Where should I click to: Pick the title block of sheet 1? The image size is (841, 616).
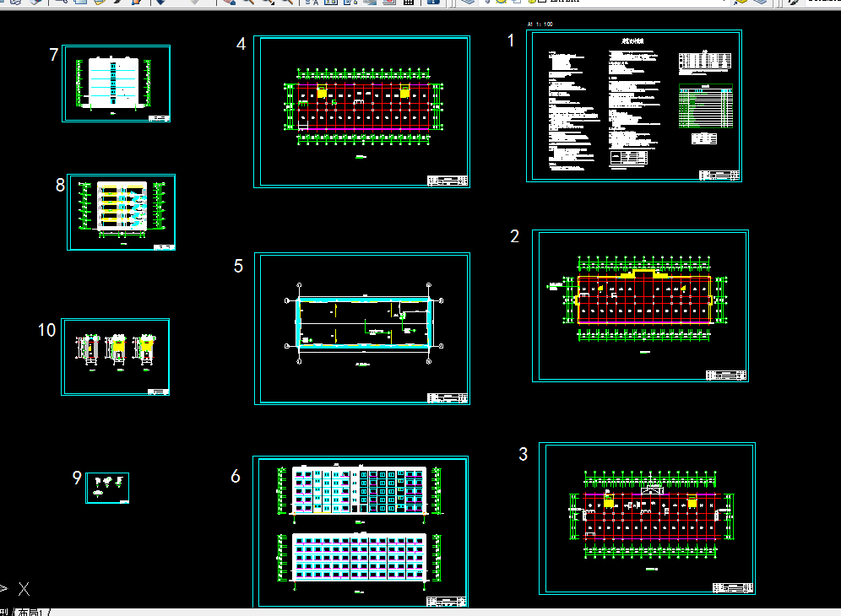tap(719, 176)
